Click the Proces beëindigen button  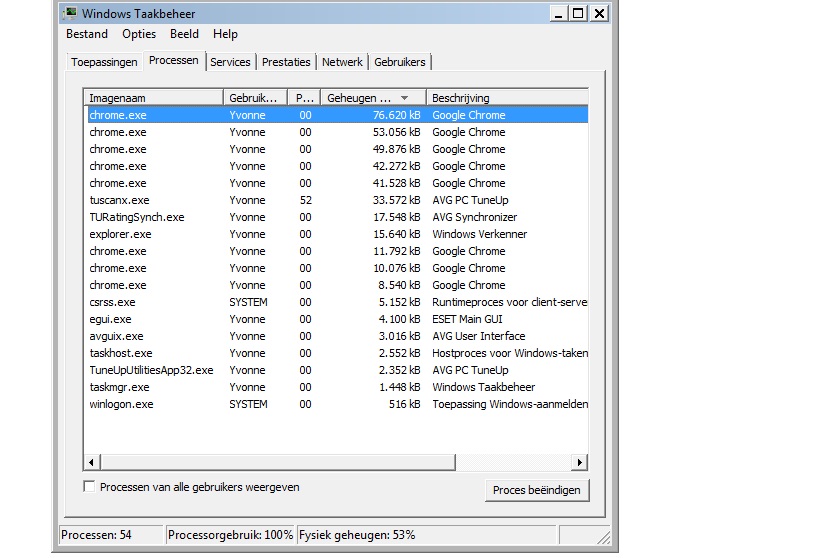pyautogui.click(x=537, y=490)
